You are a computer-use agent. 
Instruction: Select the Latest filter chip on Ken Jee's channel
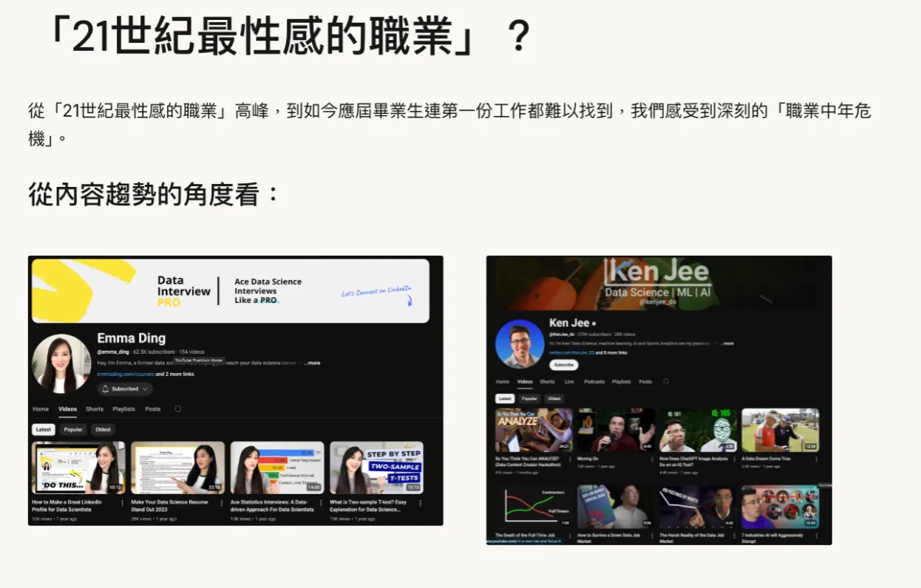click(505, 398)
